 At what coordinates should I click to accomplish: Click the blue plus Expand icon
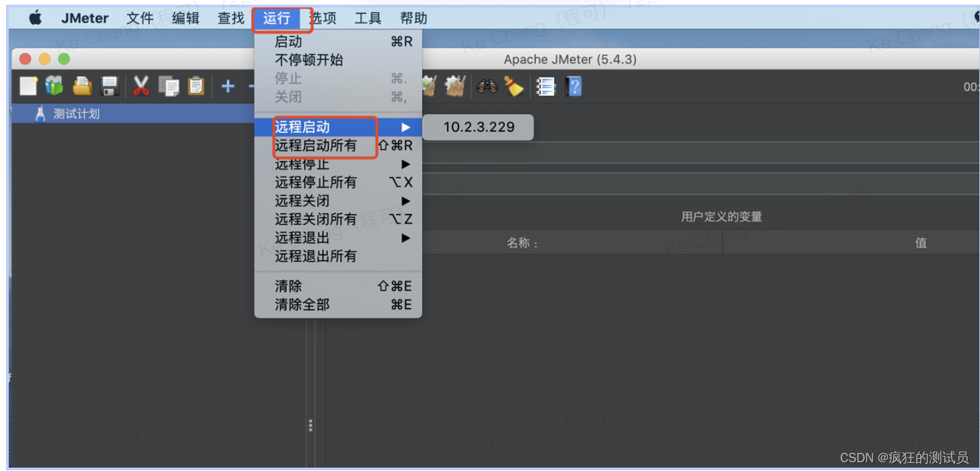tap(229, 86)
